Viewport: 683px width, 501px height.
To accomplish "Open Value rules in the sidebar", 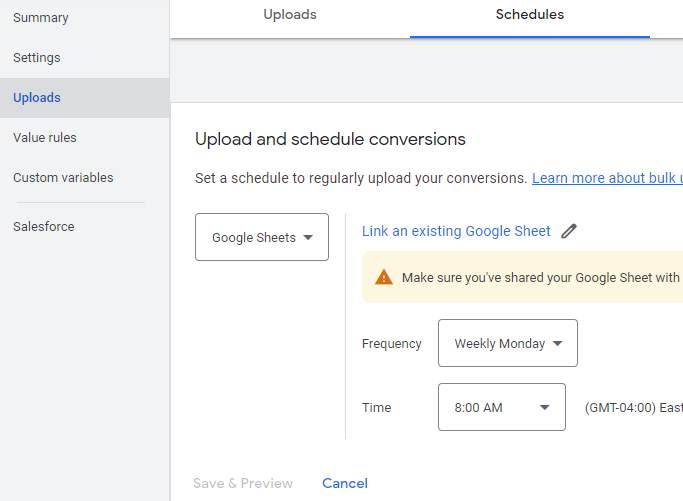I will point(45,138).
